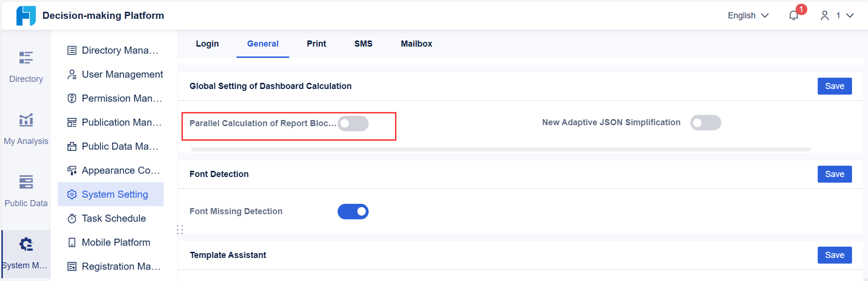868x281 pixels.
Task: Switch to the Login tab
Action: pos(207,44)
